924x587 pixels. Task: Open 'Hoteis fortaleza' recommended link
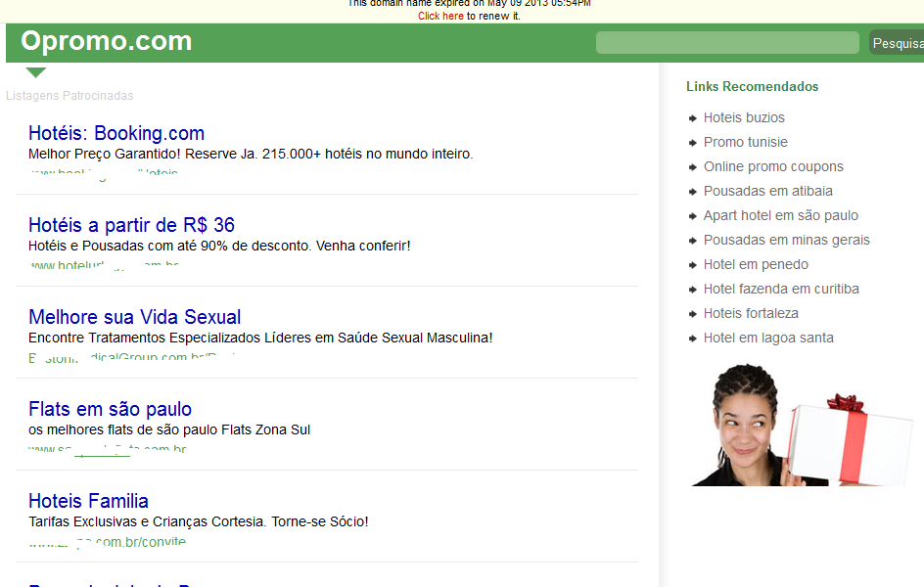pyautogui.click(x=751, y=313)
